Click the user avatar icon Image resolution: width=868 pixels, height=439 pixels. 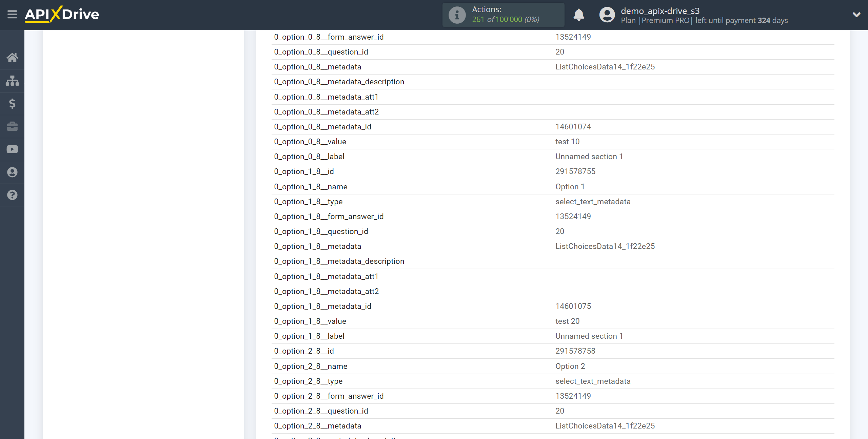(607, 15)
